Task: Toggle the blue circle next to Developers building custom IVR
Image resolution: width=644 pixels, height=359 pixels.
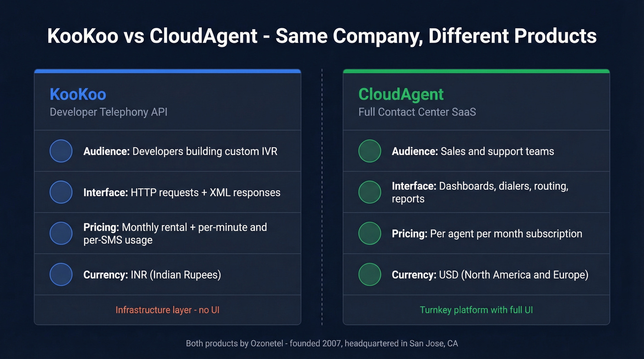Action: [61, 151]
